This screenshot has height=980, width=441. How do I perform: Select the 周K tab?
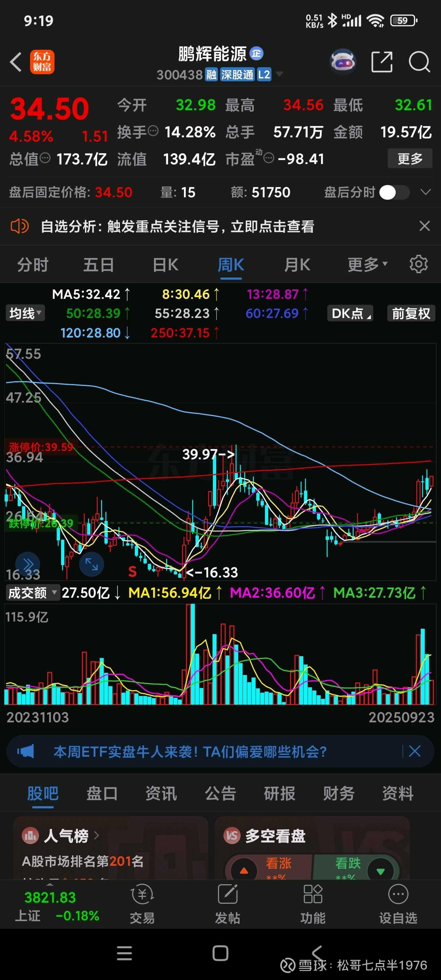(x=231, y=265)
